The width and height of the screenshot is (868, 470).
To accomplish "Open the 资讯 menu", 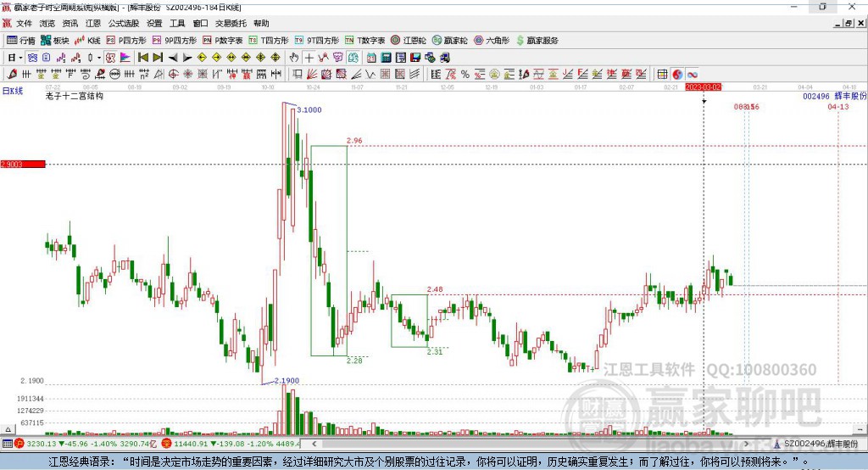I will (70, 23).
